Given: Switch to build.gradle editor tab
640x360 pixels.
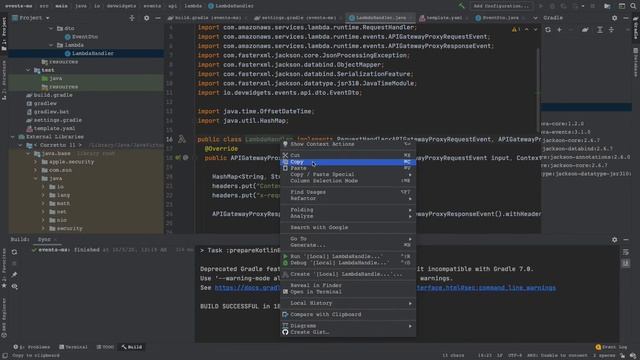Looking at the screenshot, I should click(207, 18).
